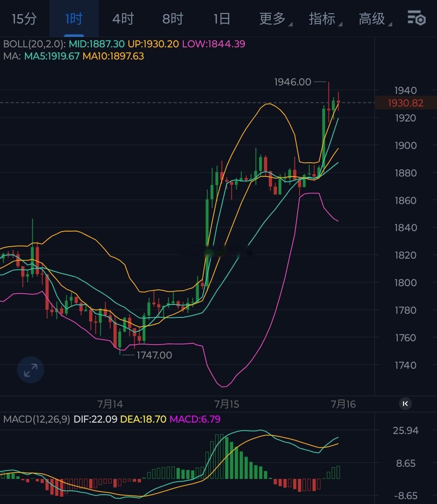Tap the 1946.00 high price marker
Viewport: 437px width, 504px height.
[293, 82]
